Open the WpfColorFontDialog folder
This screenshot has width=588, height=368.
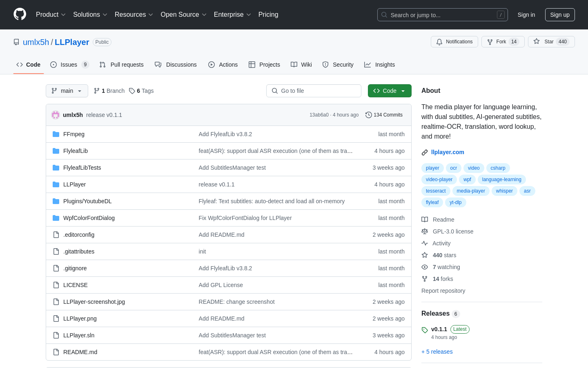[89, 218]
